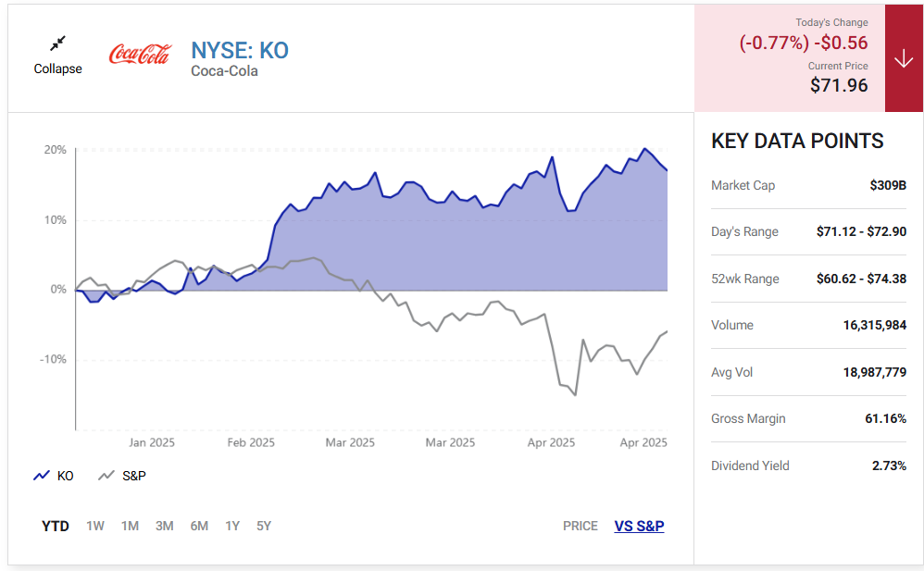Click the Dividend Yield label

point(750,466)
